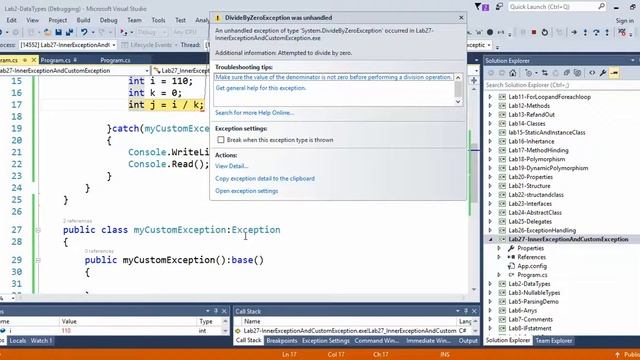Select the Lab2-DataTypes project row
The height and width of the screenshot is (360, 640).
click(x=529, y=284)
